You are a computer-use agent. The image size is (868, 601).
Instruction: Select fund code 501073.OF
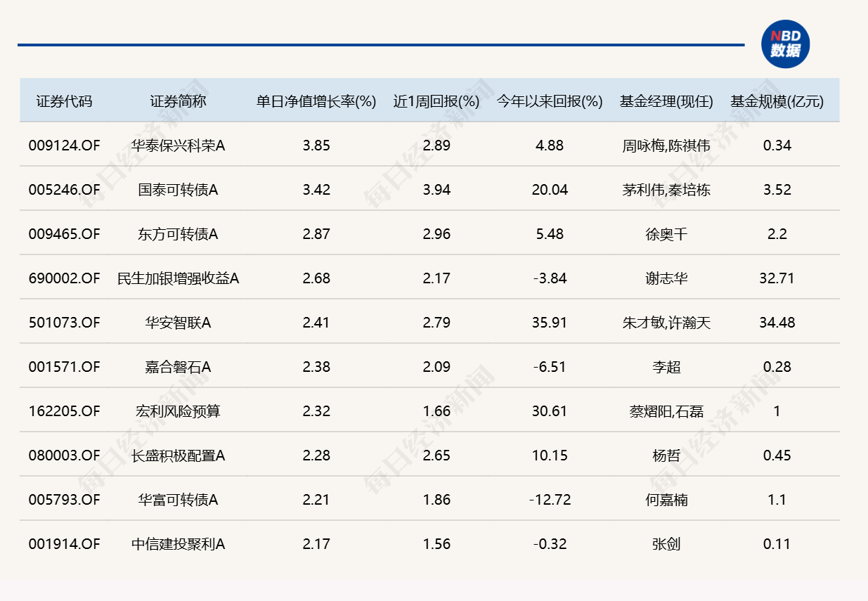click(65, 323)
